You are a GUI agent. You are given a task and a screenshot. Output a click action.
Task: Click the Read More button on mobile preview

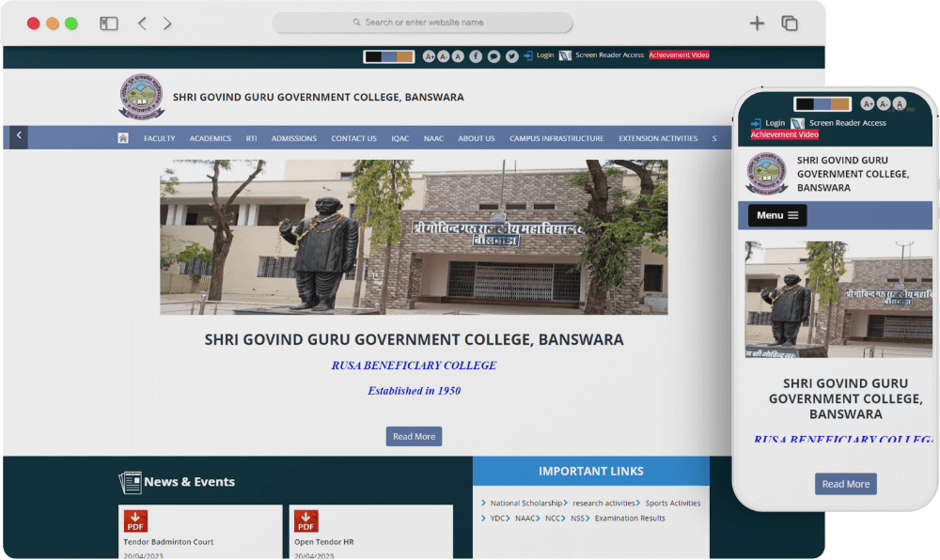[845, 484]
